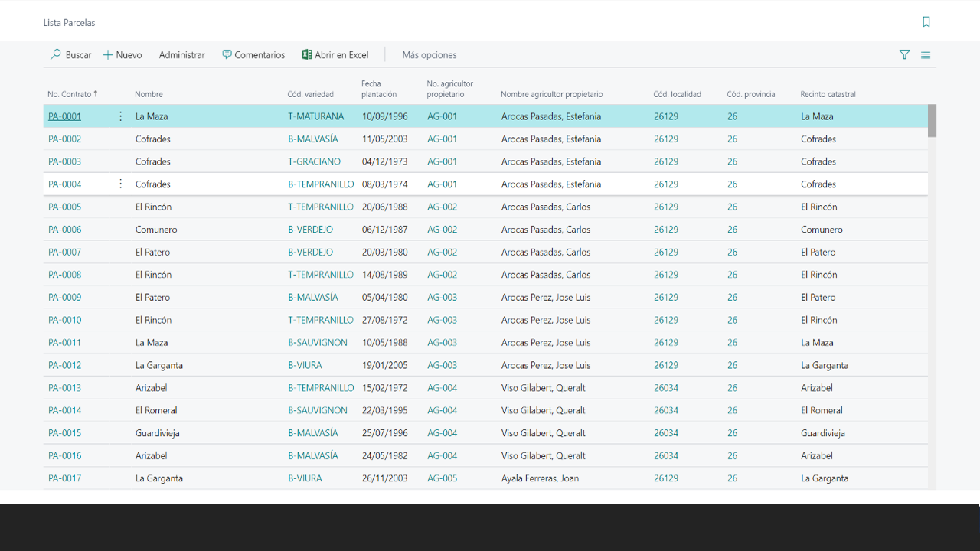Open row options dots for PA-0001

[120, 116]
